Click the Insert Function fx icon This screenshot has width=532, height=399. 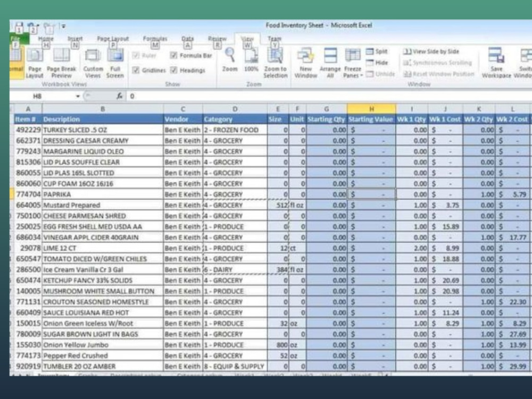coord(119,96)
